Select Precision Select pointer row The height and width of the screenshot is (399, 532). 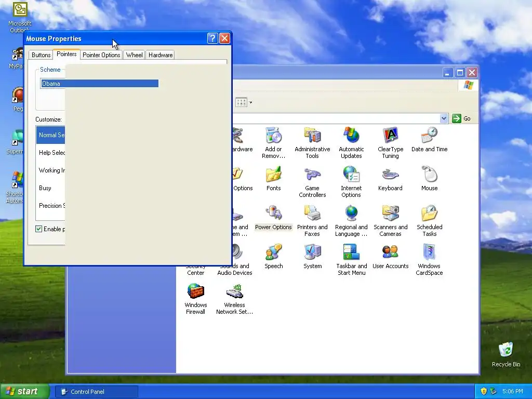[x=50, y=206]
